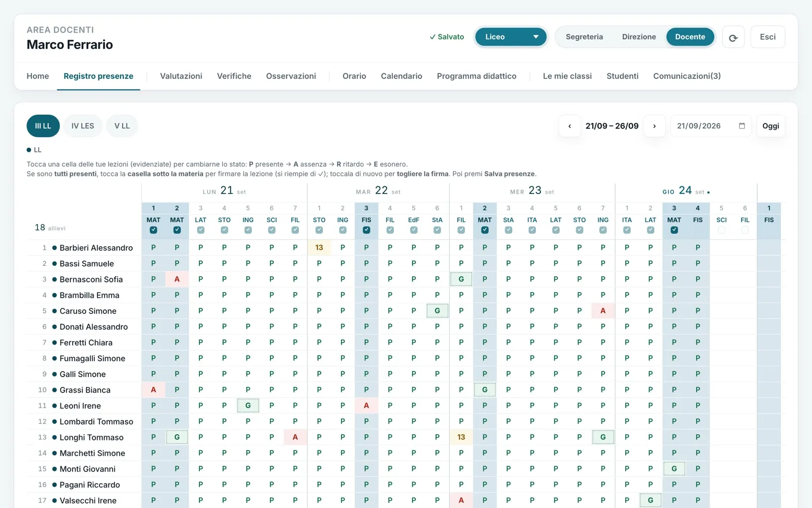Image resolution: width=812 pixels, height=508 pixels.
Task: Click Grassi Bianca's G cell in Wednesday MAT
Action: point(485,390)
